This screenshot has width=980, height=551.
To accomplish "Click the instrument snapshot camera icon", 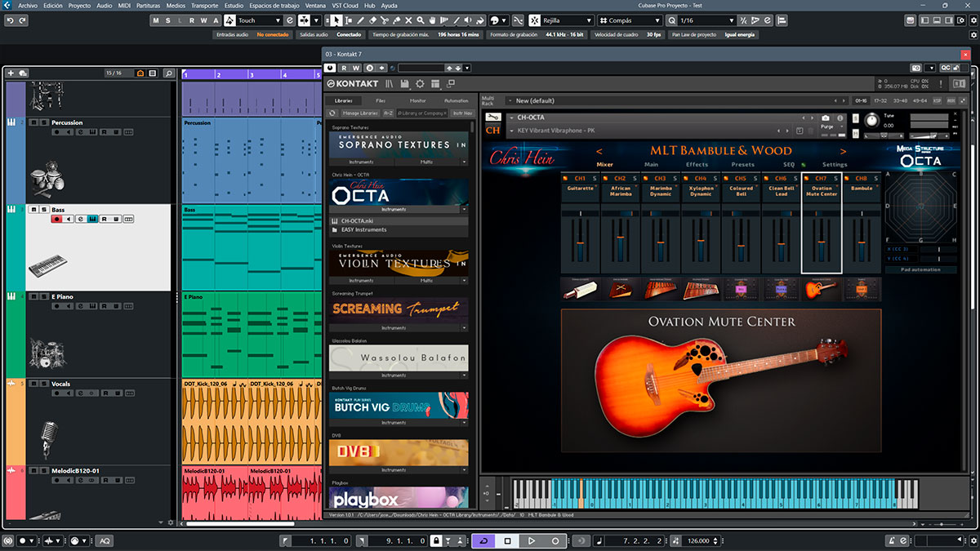I will (826, 118).
